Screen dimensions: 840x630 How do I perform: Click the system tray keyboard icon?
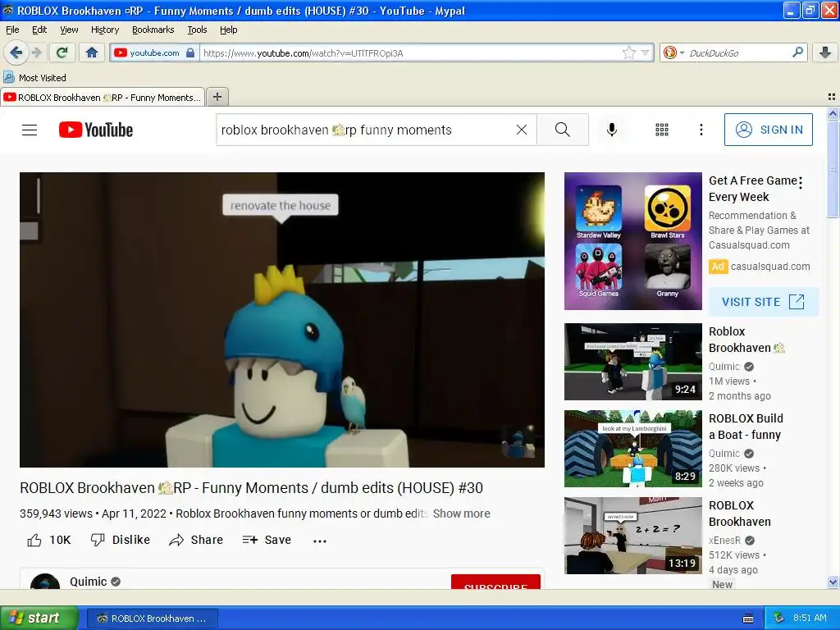point(748,619)
